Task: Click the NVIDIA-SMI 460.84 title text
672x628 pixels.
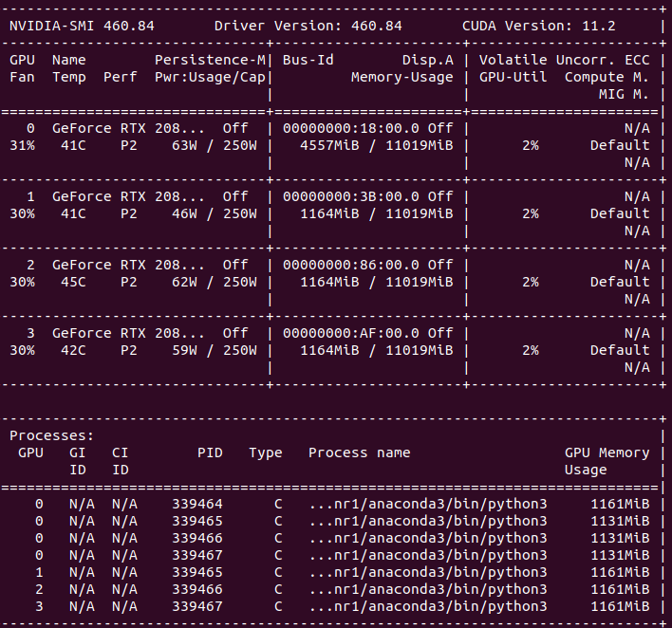Action: point(82,26)
